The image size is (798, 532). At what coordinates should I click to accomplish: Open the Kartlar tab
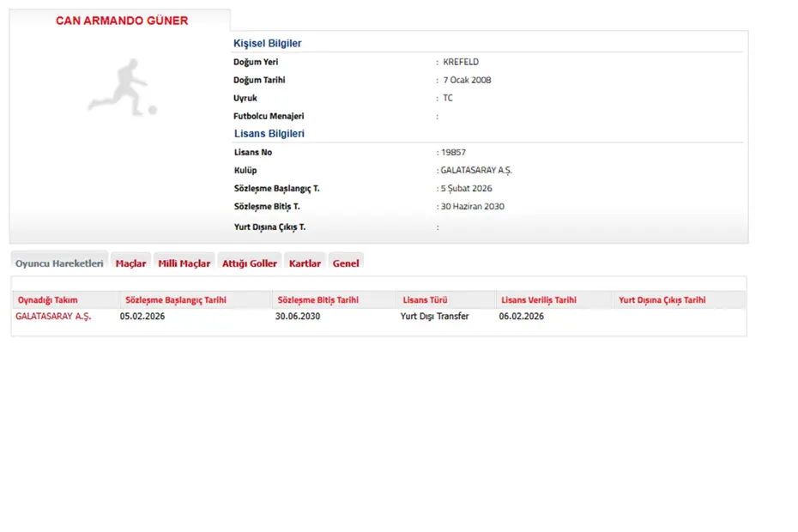pyautogui.click(x=305, y=263)
